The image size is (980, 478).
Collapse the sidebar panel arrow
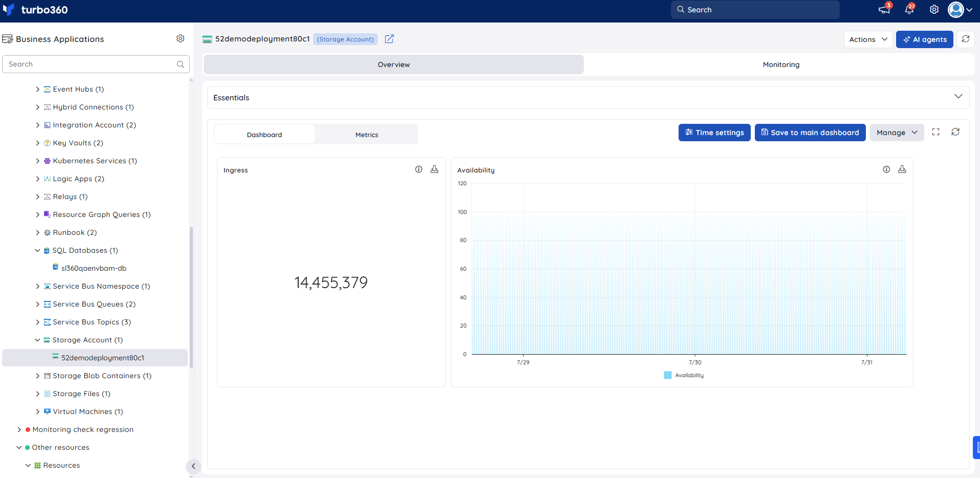193,466
